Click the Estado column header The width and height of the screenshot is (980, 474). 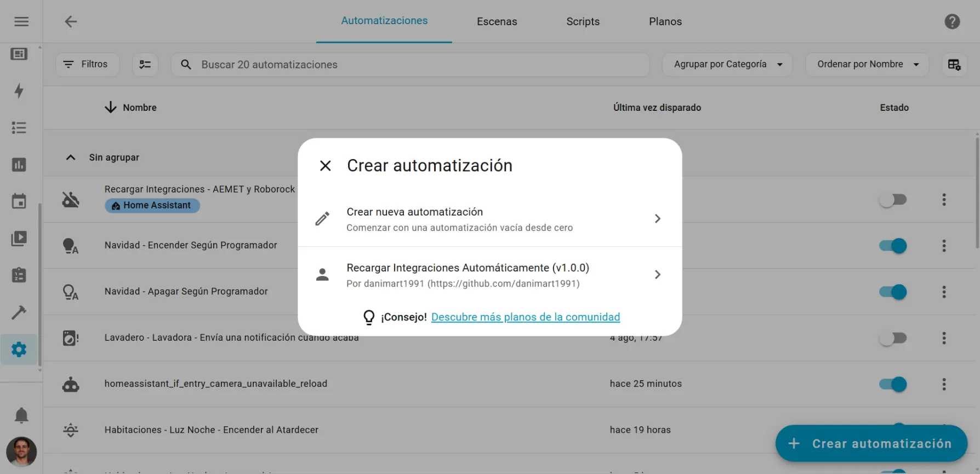(894, 108)
